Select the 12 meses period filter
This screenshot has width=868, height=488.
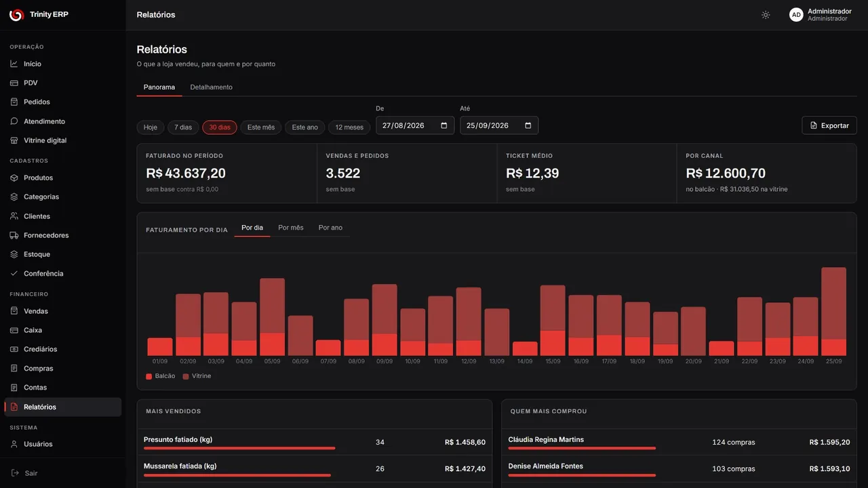pos(349,127)
